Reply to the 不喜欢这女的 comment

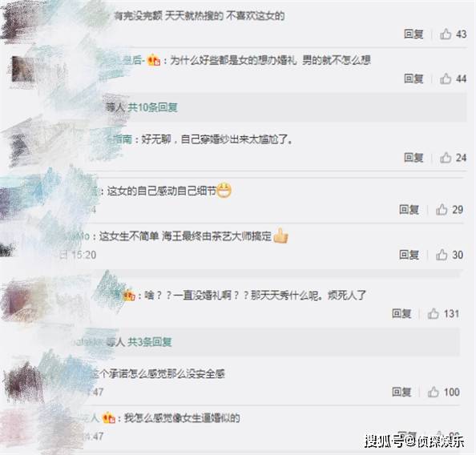413,34
